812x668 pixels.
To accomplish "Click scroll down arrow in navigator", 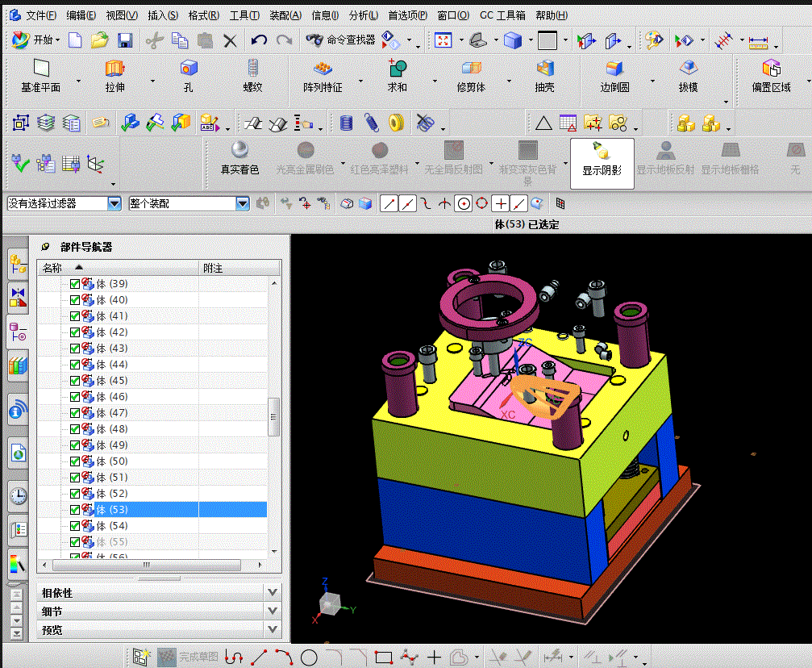I will point(274,551).
